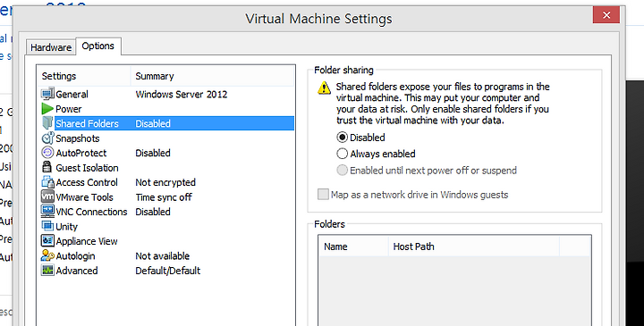Select the VMware Tools vm icon
This screenshot has height=326, width=644.
coord(47,196)
